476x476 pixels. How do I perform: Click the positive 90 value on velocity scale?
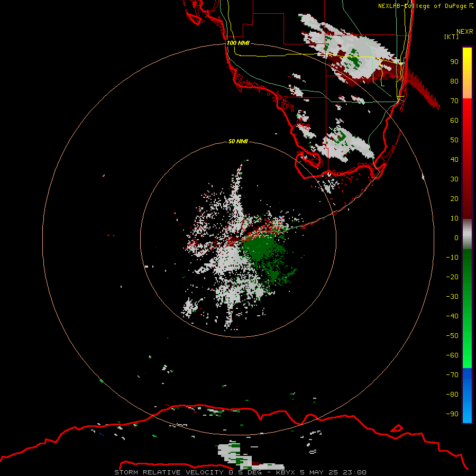pos(454,62)
